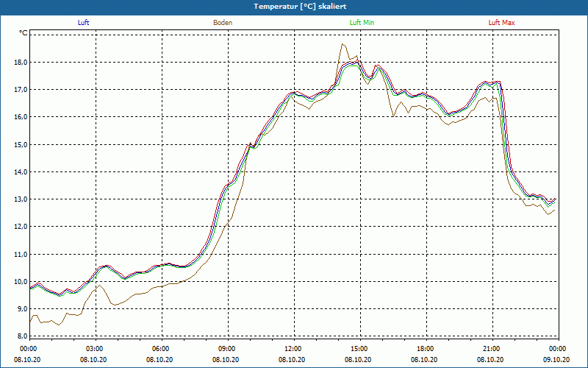The image size is (588, 368).
Task: Click the 17,0 y-axis value
Action: click(x=21, y=89)
